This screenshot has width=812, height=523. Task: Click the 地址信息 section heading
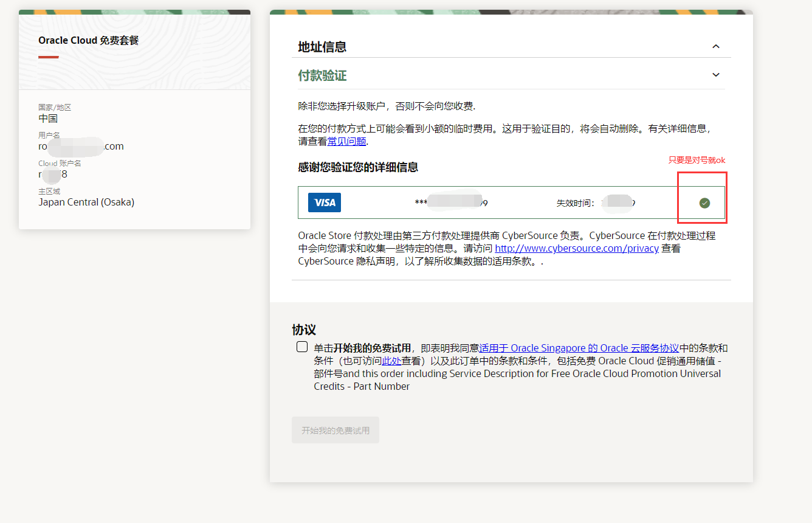tap(322, 47)
